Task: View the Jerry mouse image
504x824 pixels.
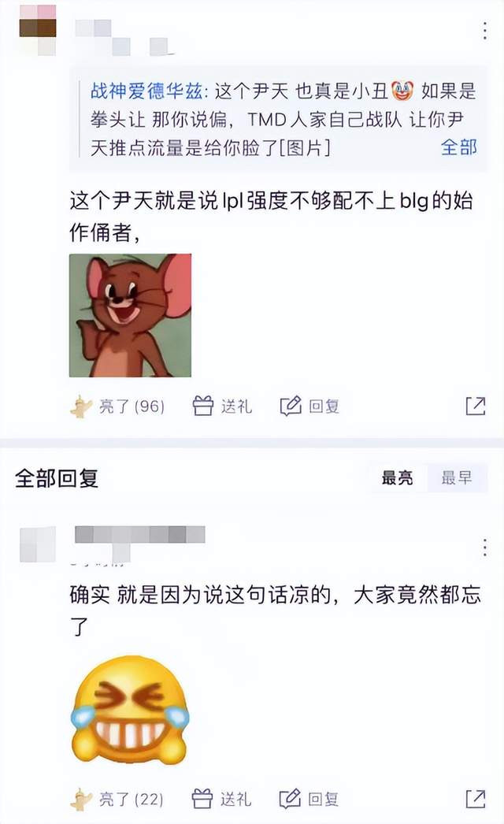Action: point(131,315)
